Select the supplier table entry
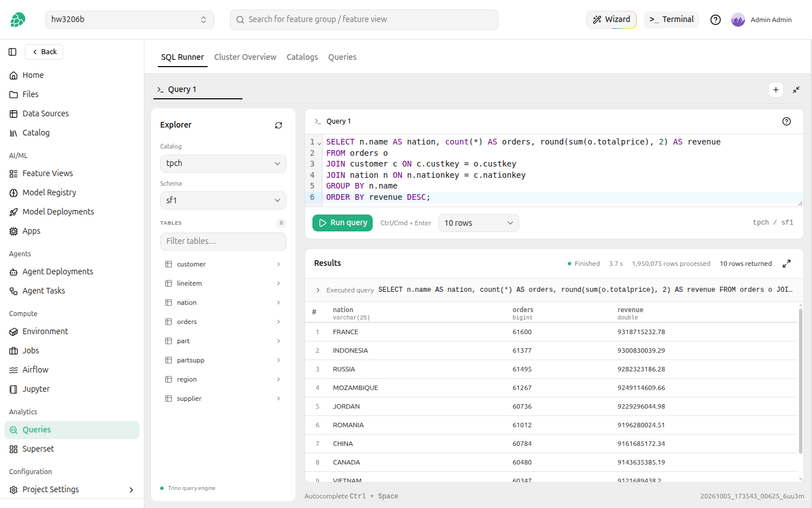Image resolution: width=812 pixels, height=508 pixels. (223, 398)
